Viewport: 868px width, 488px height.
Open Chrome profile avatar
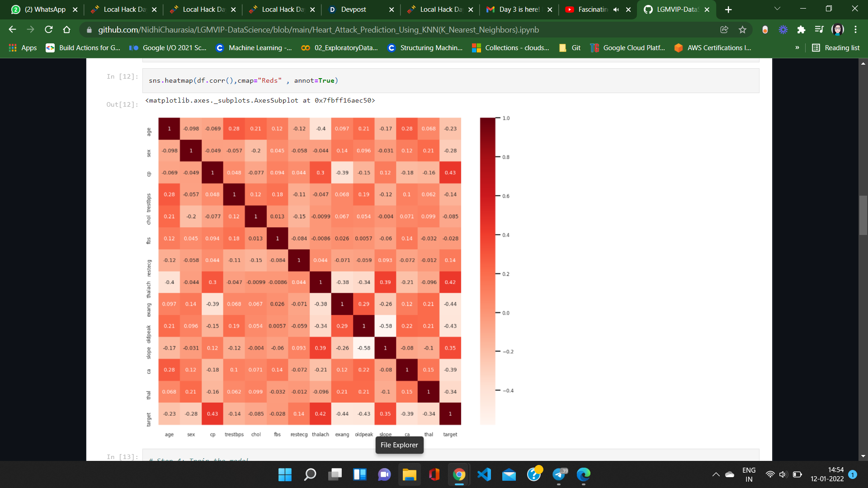pos(837,30)
